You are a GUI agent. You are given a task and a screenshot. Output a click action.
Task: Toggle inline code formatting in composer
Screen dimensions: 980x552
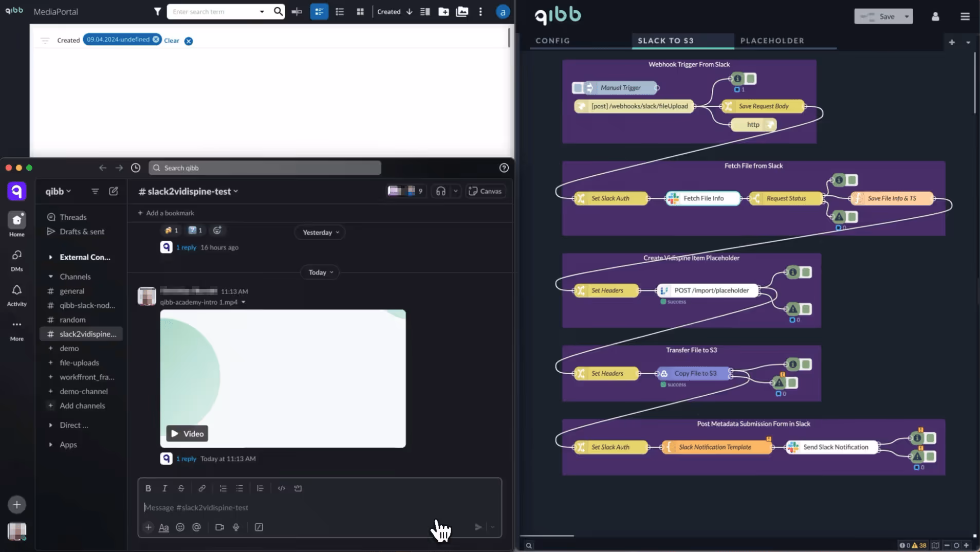[281, 488]
